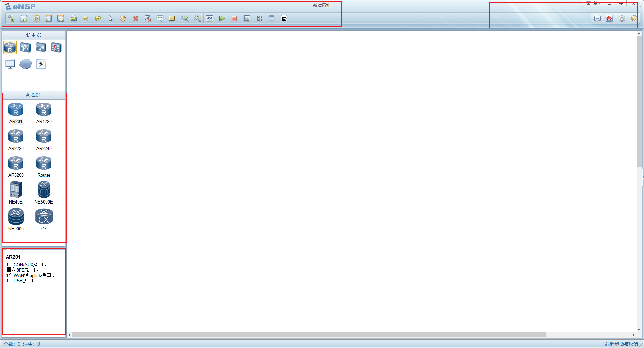The image size is (644, 348).
Task: Pick the NE5000E router model
Action: point(44,193)
